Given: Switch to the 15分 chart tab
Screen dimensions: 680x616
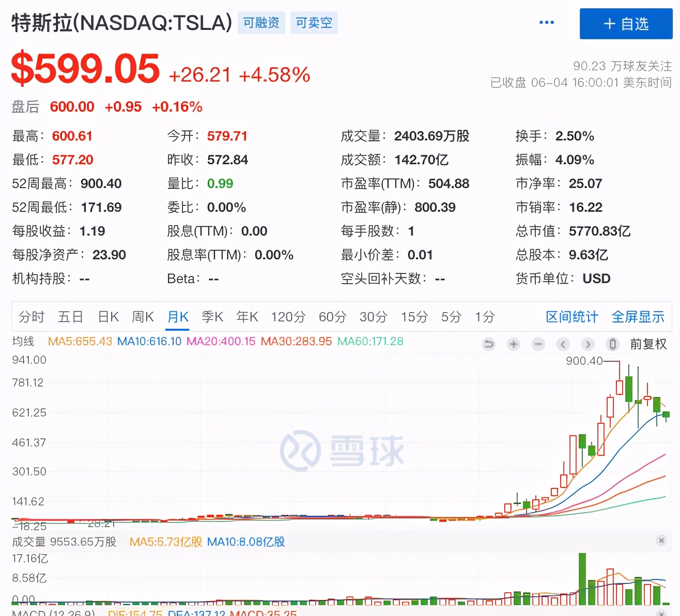Looking at the screenshot, I should click(414, 317).
